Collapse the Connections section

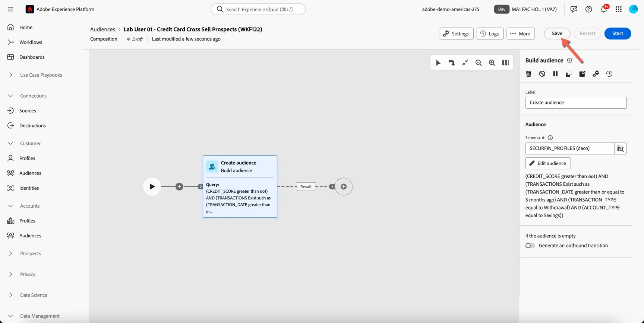(x=10, y=96)
